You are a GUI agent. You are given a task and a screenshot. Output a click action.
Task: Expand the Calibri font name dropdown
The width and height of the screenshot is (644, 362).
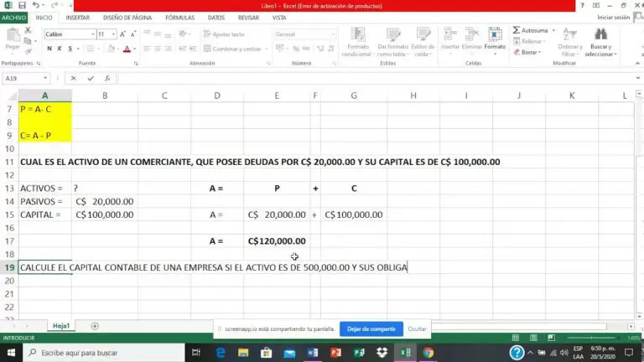91,34
